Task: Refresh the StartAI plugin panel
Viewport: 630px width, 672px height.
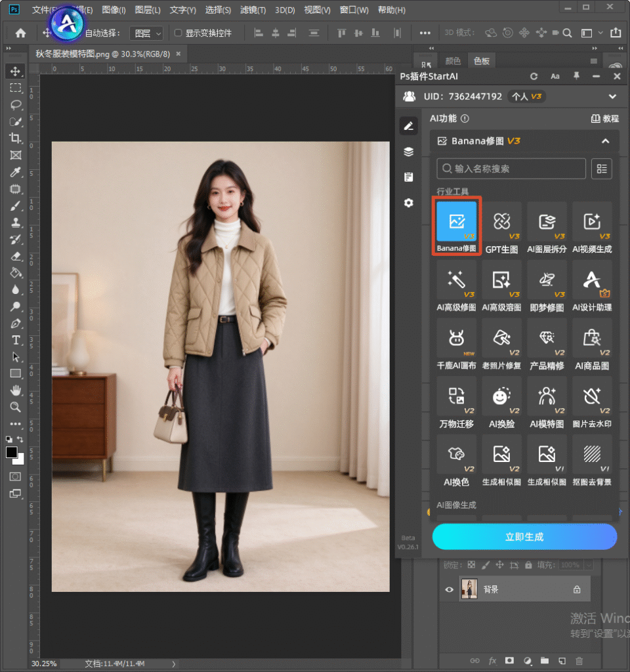Action: (x=534, y=76)
